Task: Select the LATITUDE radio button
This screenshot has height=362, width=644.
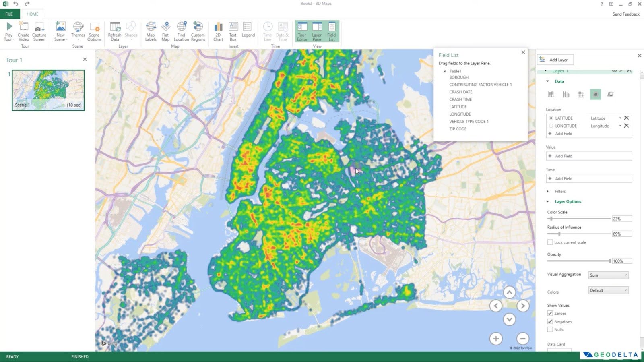Action: [551, 118]
